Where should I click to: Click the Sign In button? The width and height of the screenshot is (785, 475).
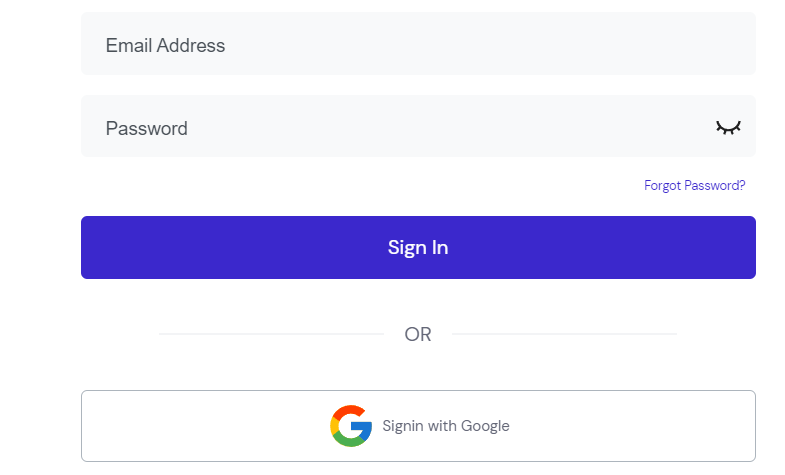[x=418, y=247]
